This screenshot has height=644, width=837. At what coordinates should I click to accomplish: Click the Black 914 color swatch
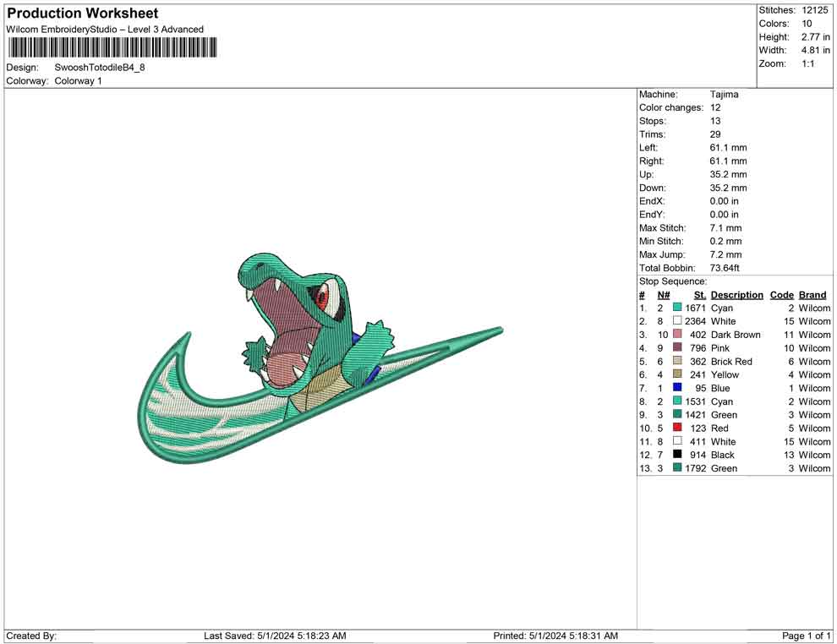click(677, 454)
